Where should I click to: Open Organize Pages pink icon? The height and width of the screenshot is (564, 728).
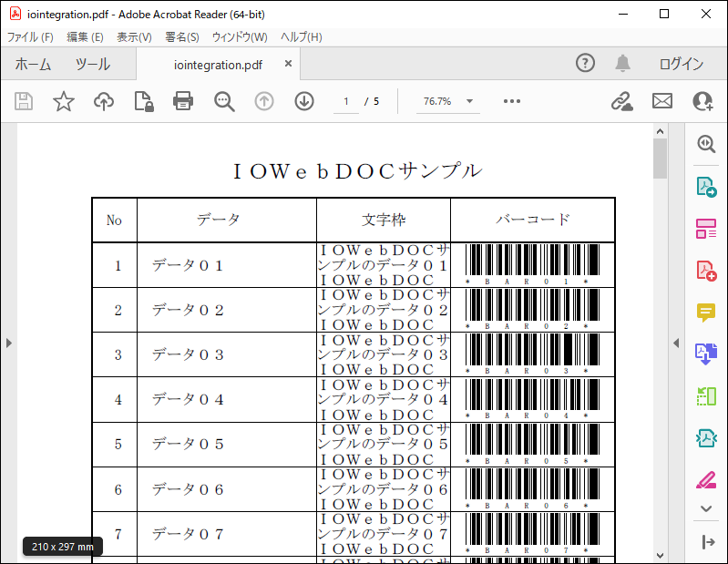click(x=706, y=229)
